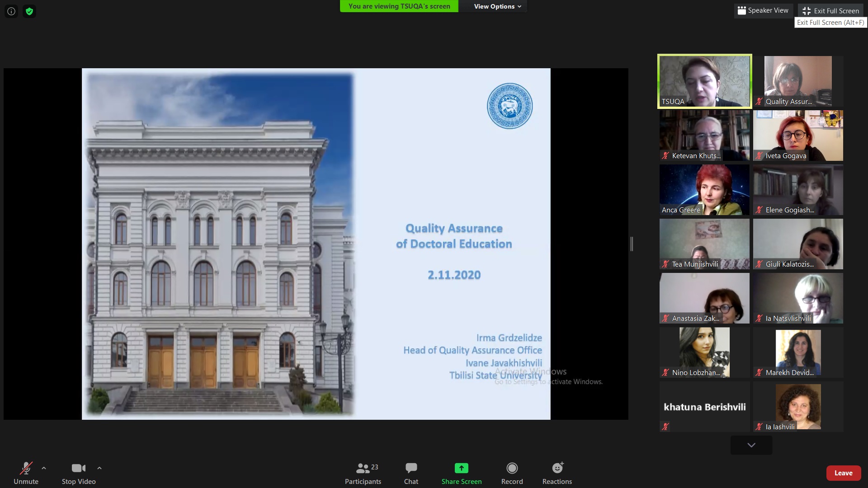Show next page of participant videos

coord(751,445)
